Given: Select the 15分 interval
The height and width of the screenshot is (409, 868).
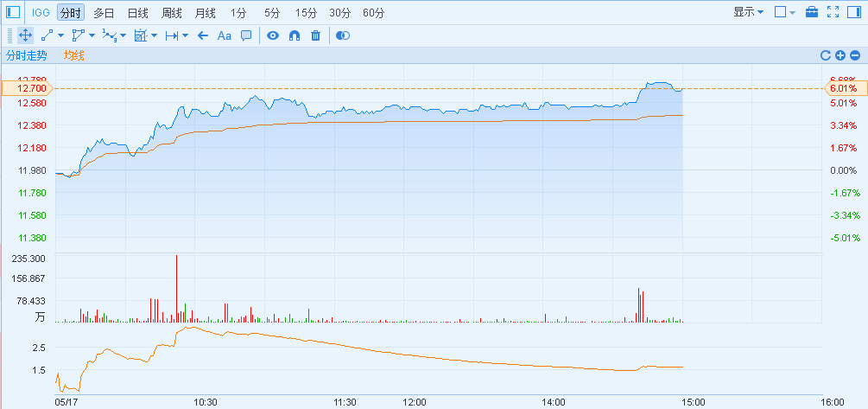Looking at the screenshot, I should pyautogui.click(x=306, y=12).
